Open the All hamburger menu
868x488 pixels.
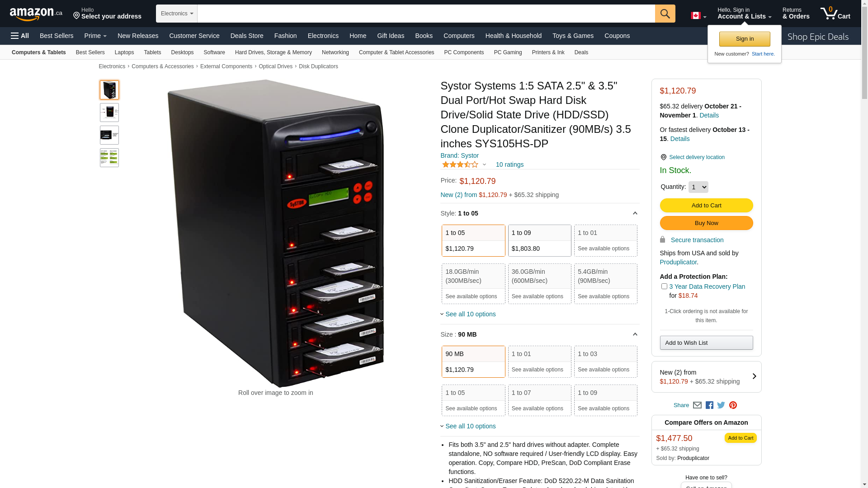(x=20, y=36)
